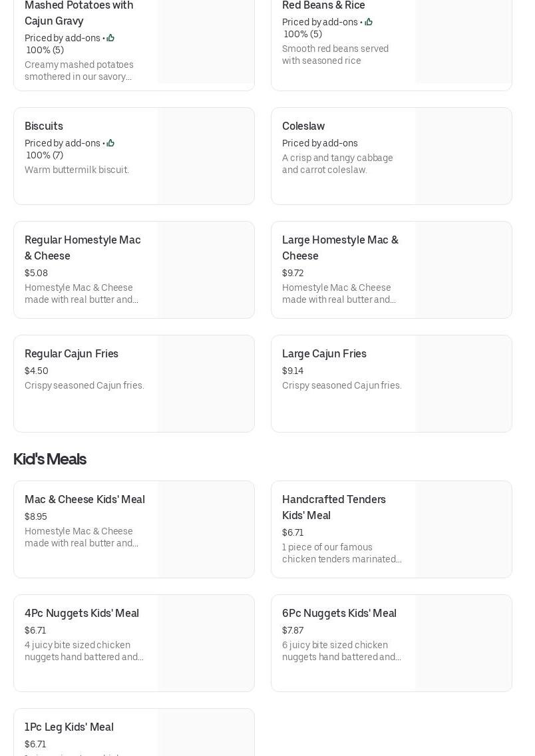The width and height of the screenshot is (535, 756).
Task: Click thumbs-up rating icon on Biscuits
Action: [110, 143]
